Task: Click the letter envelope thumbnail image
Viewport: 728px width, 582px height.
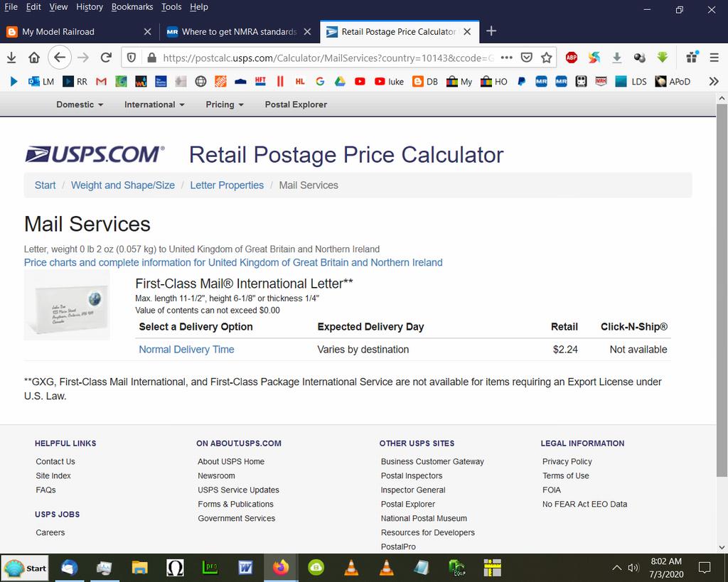Action: pos(67,306)
